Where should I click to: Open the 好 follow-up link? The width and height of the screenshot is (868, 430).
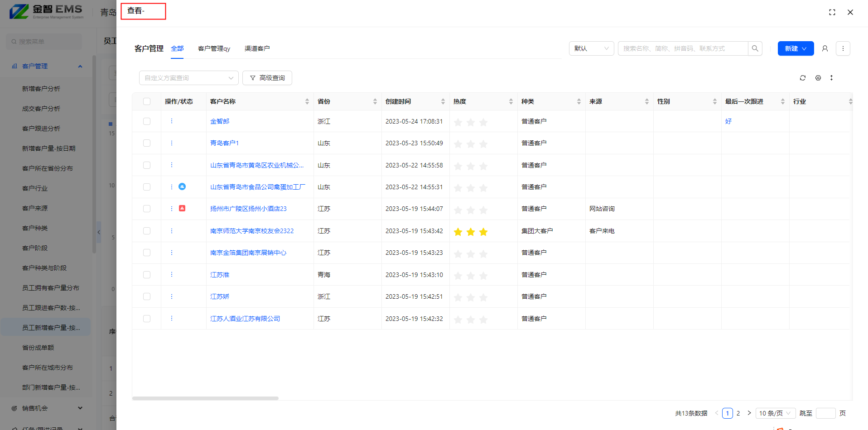(x=728, y=121)
